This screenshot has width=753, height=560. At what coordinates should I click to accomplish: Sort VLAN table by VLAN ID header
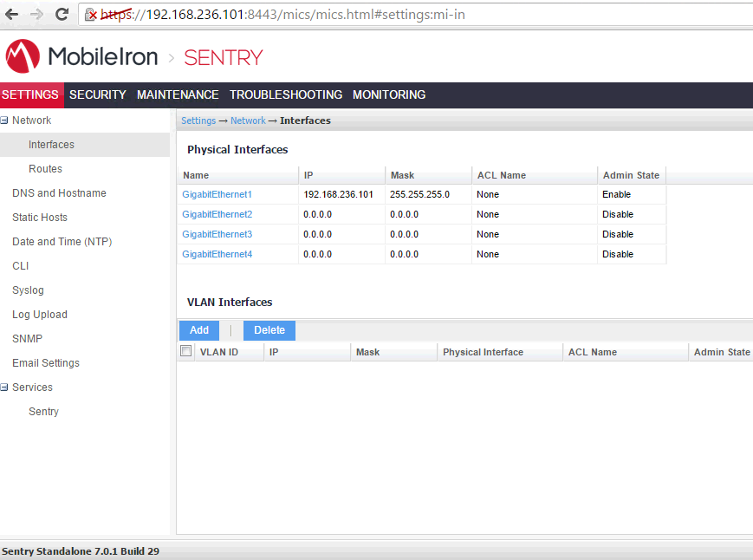[x=230, y=352]
